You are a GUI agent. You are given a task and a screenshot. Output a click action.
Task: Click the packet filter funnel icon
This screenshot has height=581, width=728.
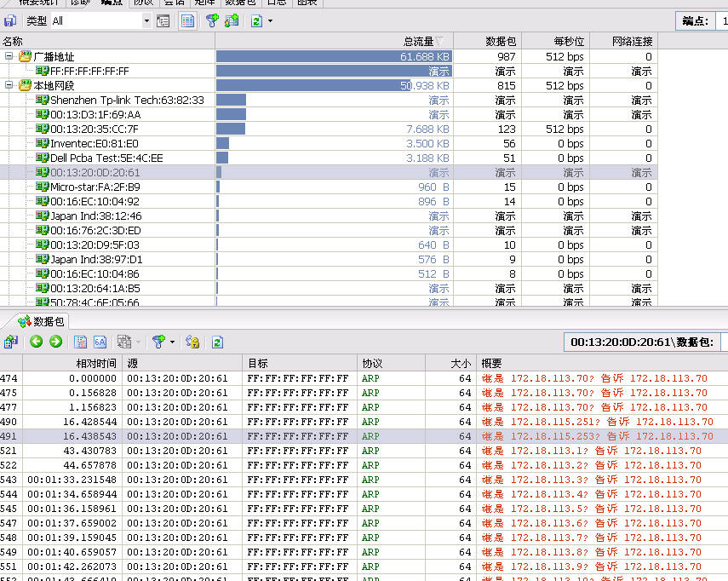tap(158, 342)
